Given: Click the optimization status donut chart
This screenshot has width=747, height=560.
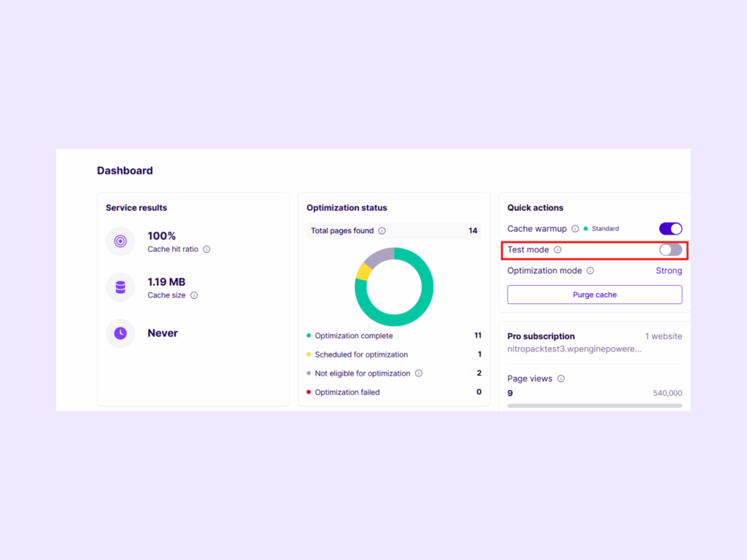Looking at the screenshot, I should pos(394,287).
